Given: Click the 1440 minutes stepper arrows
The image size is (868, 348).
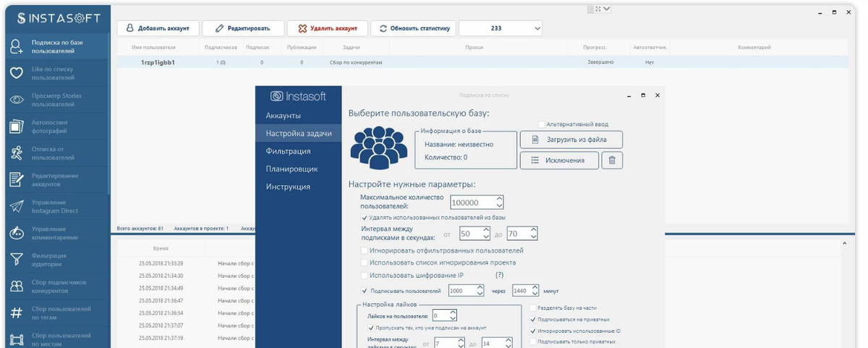Looking at the screenshot, I should [x=534, y=291].
